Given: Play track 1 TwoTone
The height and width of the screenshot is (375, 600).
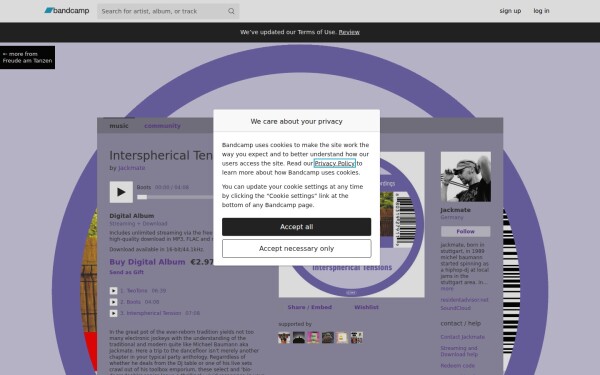Looking at the screenshot, I should (x=113, y=291).
